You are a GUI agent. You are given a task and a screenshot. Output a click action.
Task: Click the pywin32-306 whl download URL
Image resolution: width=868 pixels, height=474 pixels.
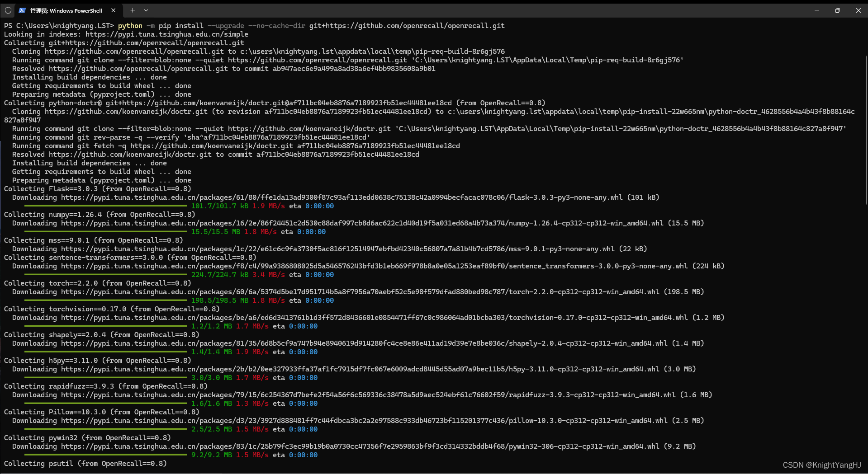[x=360, y=446]
